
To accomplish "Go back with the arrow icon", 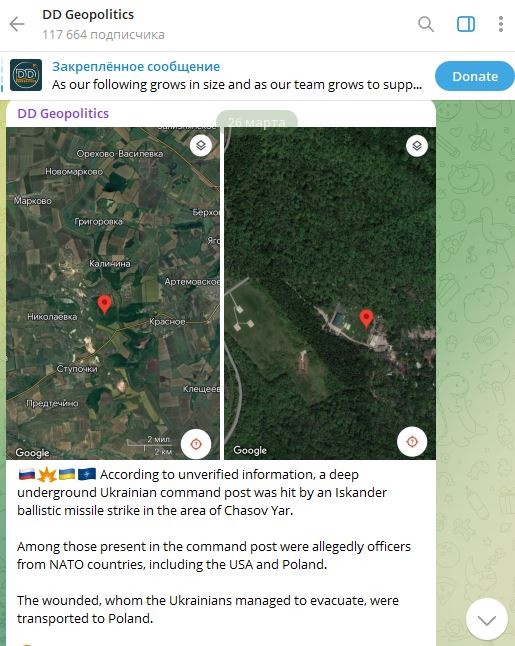I will (17, 24).
